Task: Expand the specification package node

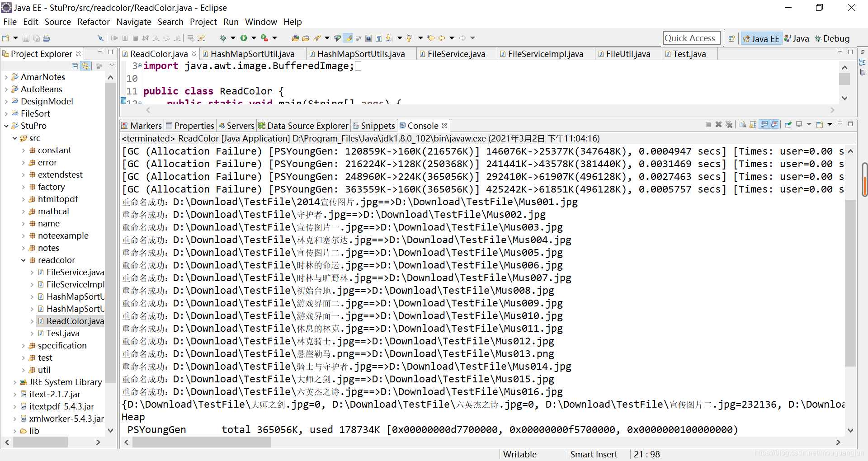Action: click(x=24, y=346)
